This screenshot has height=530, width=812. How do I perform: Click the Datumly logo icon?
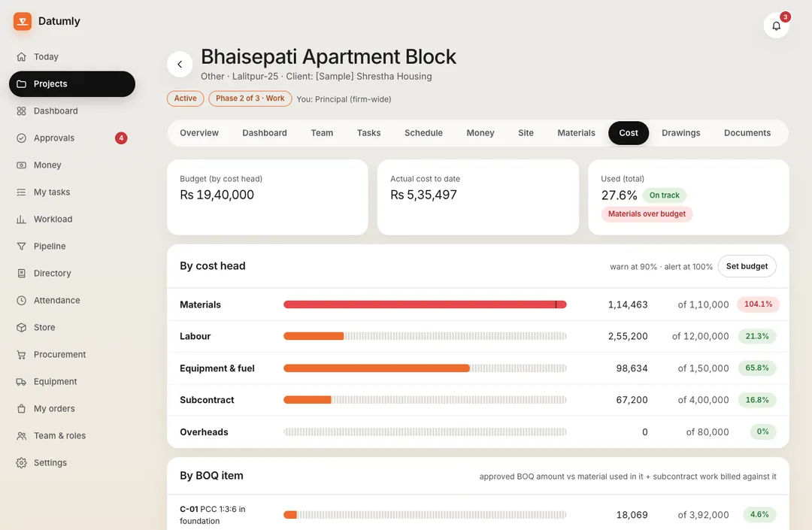tap(23, 21)
